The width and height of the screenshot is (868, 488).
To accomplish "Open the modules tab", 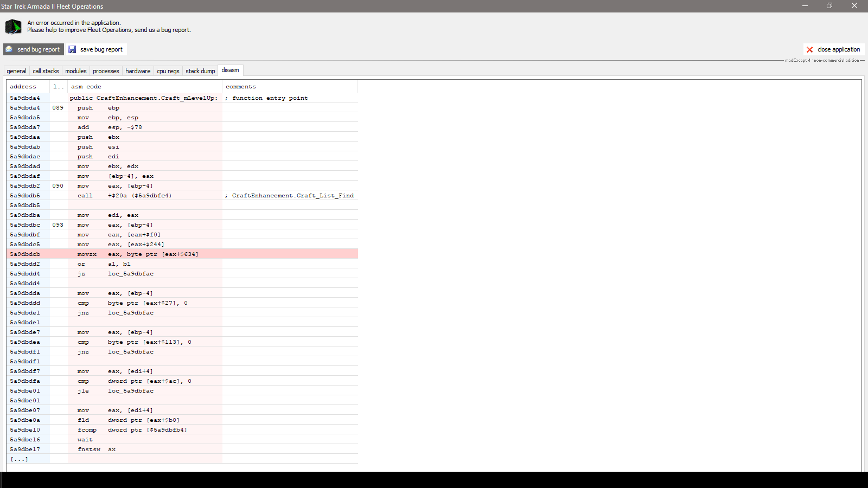I will pyautogui.click(x=76, y=71).
